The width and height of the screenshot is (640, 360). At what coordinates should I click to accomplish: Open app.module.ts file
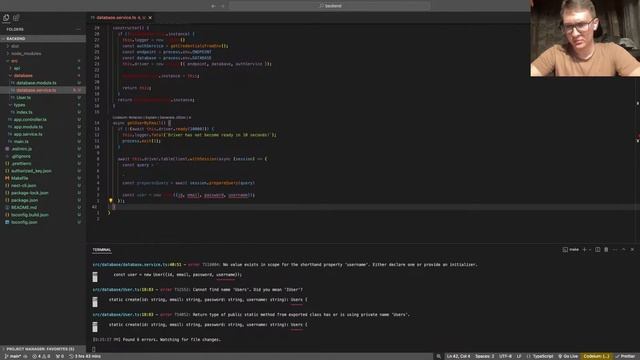28,127
